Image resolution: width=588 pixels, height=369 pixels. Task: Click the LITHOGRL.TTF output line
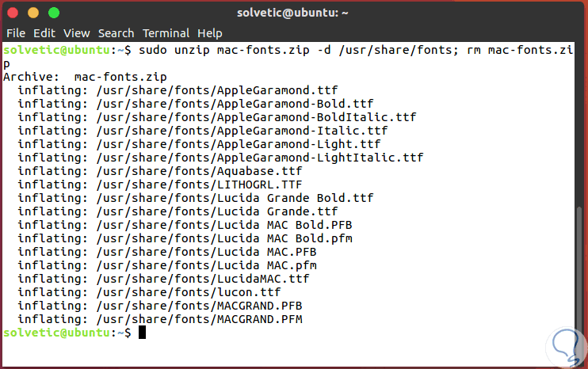tap(159, 184)
